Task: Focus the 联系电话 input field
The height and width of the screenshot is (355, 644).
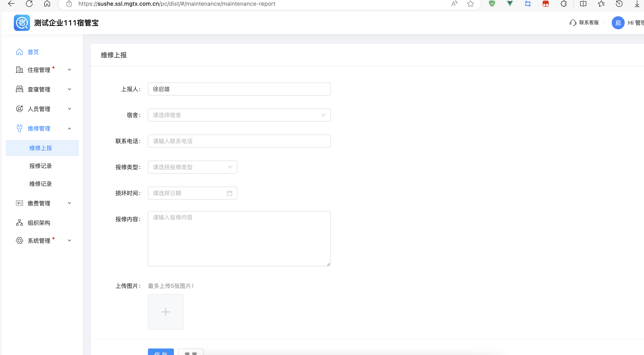Action: (x=239, y=141)
